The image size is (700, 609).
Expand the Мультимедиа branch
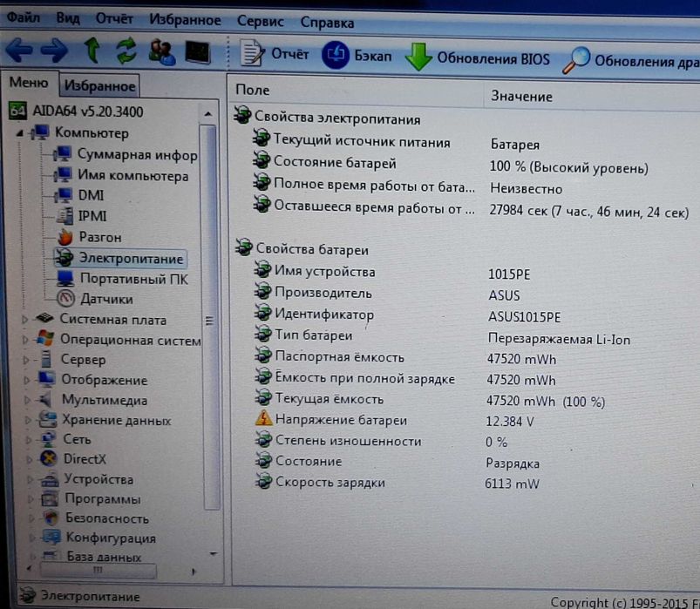coord(27,400)
